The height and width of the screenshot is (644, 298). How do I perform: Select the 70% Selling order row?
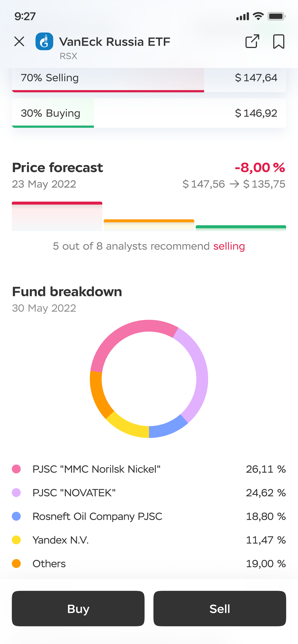pos(149,80)
